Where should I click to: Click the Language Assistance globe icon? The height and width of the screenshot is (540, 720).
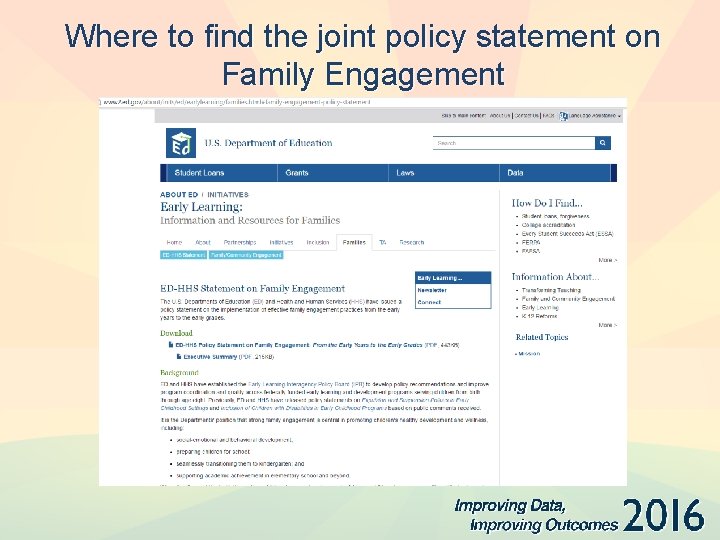pyautogui.click(x=563, y=116)
